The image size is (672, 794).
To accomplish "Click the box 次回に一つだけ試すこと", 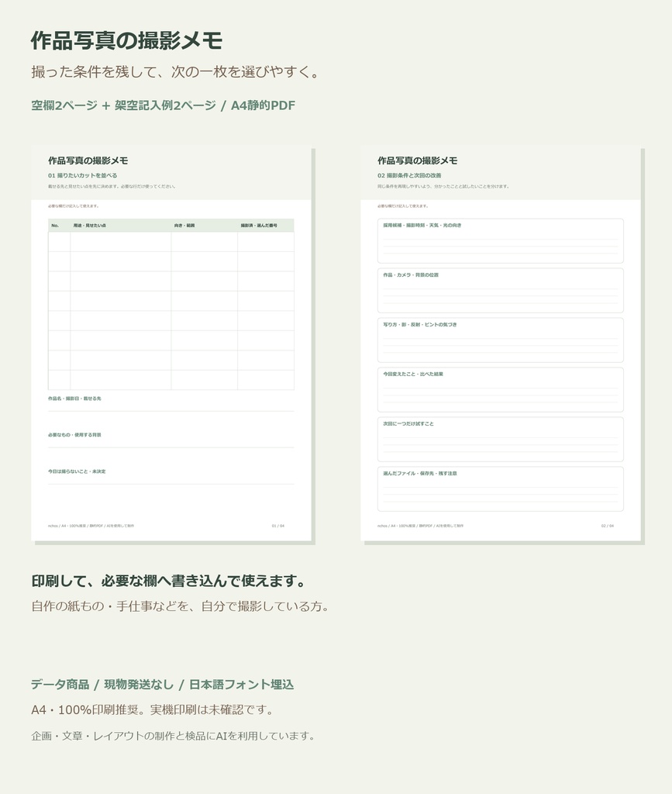I will [501, 440].
